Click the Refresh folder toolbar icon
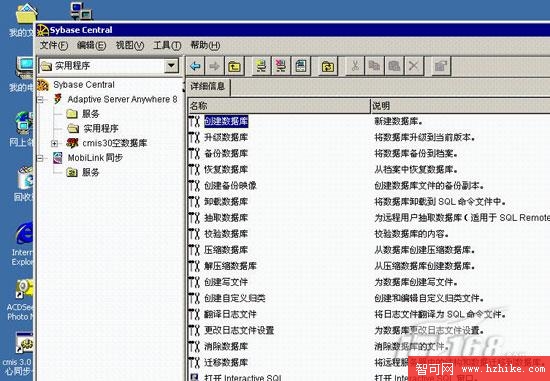 tap(328, 66)
